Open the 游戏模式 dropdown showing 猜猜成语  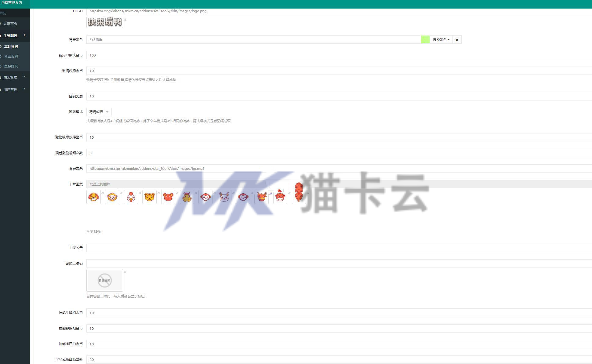click(99, 112)
